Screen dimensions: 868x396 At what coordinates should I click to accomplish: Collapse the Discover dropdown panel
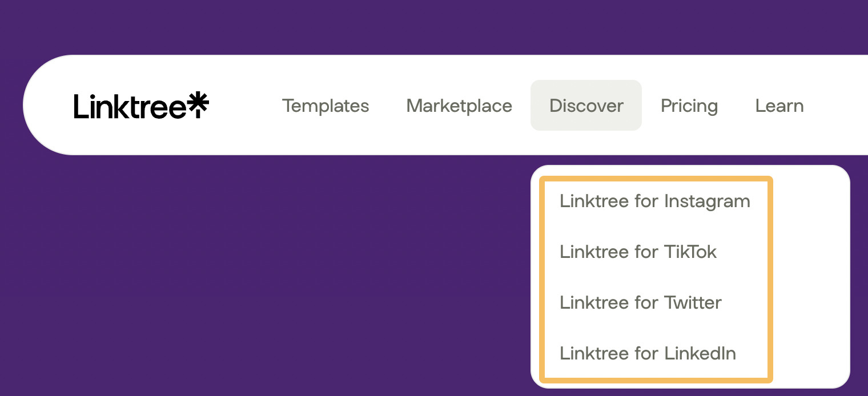[x=586, y=106]
